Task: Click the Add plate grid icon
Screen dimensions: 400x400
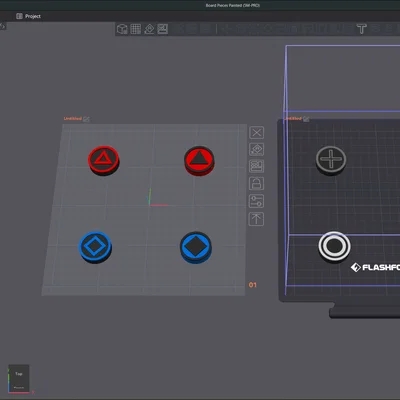Action: click(x=136, y=29)
